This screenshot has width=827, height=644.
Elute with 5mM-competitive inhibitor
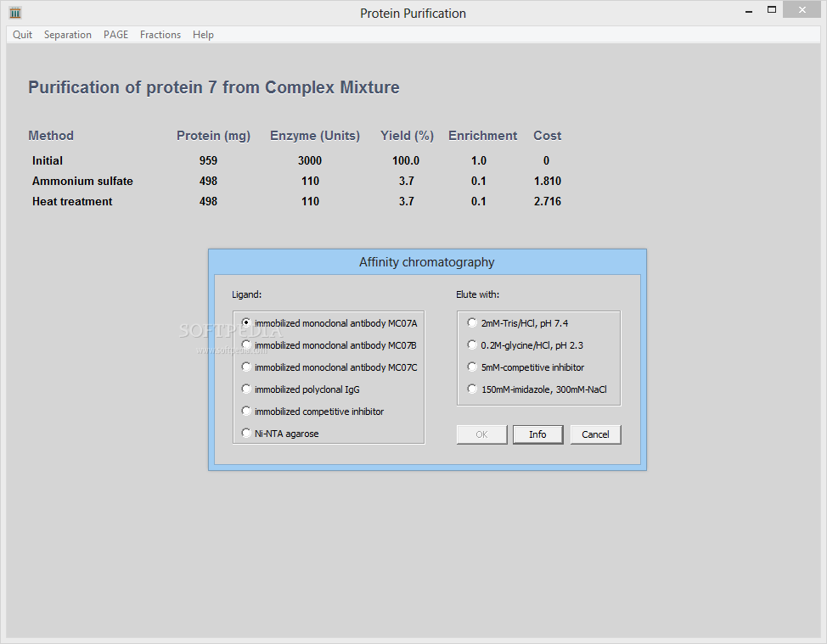coord(526,367)
